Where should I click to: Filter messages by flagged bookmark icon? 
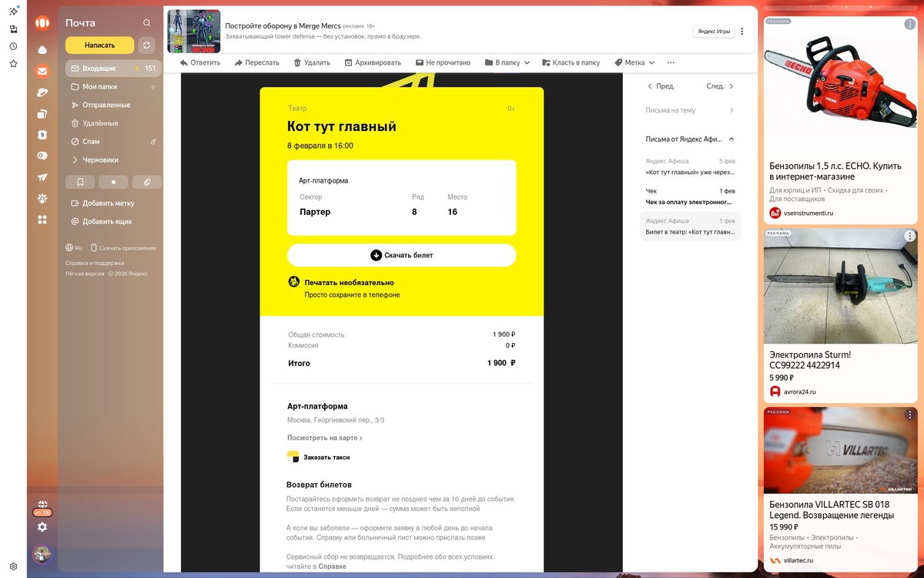pyautogui.click(x=81, y=183)
